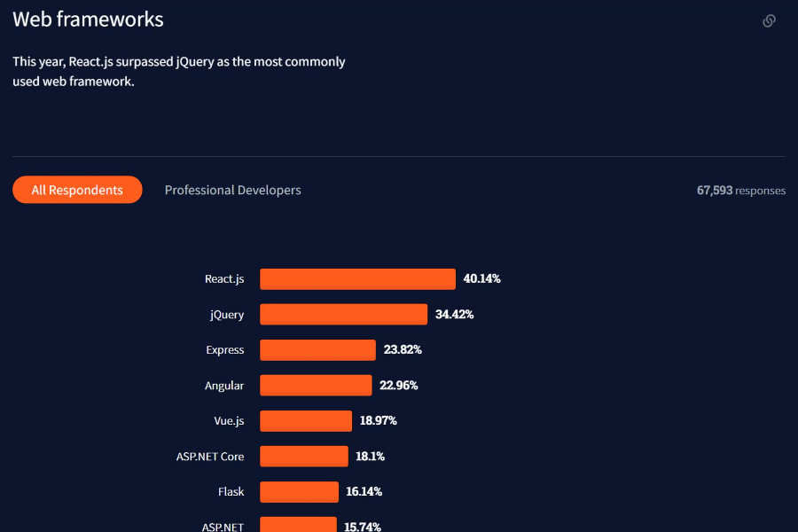Click the "Express" chart label
This screenshot has height=532, width=798.
(x=225, y=350)
